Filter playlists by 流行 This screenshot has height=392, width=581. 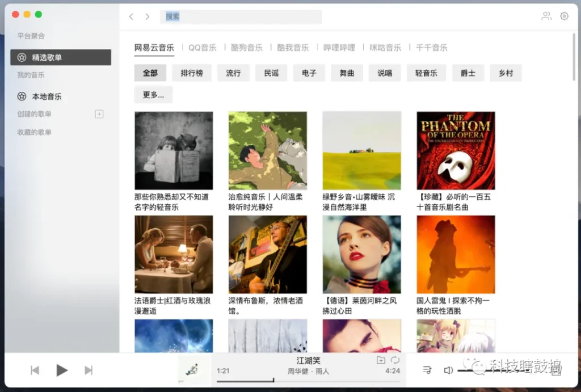(233, 73)
